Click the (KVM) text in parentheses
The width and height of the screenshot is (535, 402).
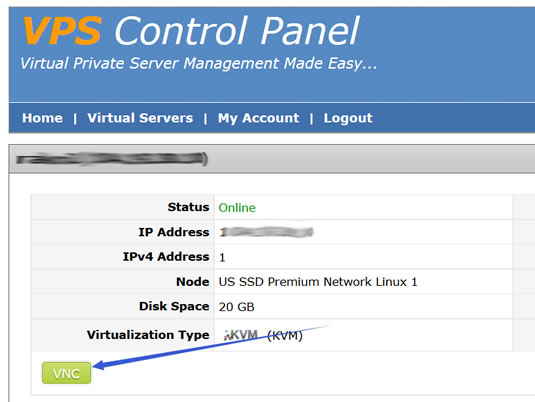click(285, 335)
